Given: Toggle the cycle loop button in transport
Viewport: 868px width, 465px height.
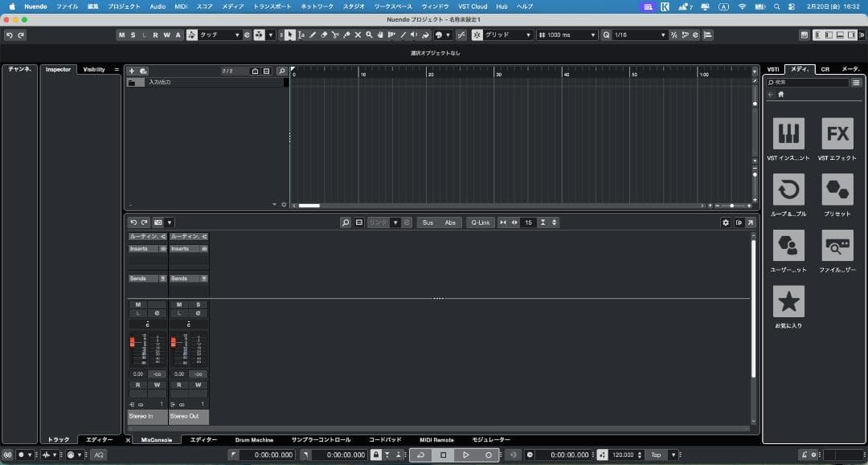Looking at the screenshot, I should pyautogui.click(x=420, y=455).
